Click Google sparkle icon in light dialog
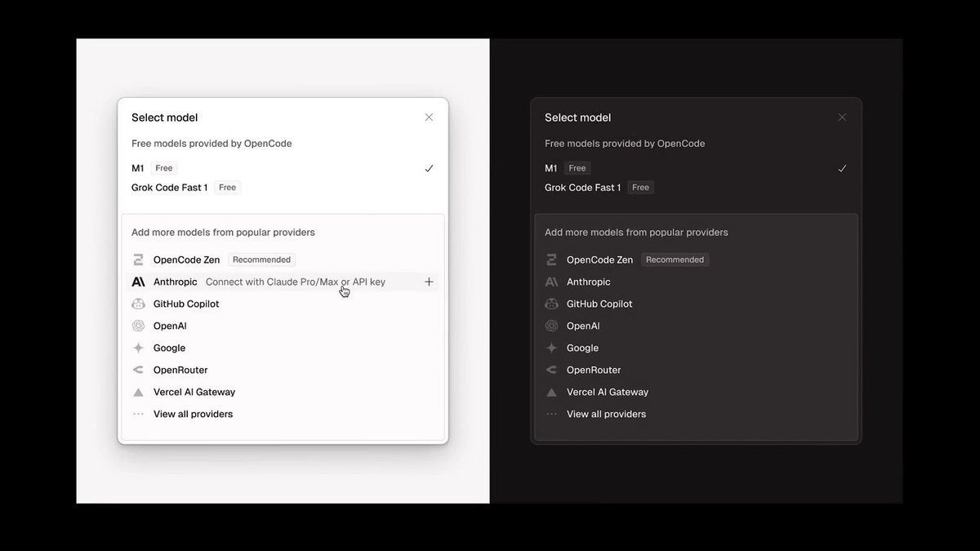Image resolution: width=980 pixels, height=551 pixels. 138,348
